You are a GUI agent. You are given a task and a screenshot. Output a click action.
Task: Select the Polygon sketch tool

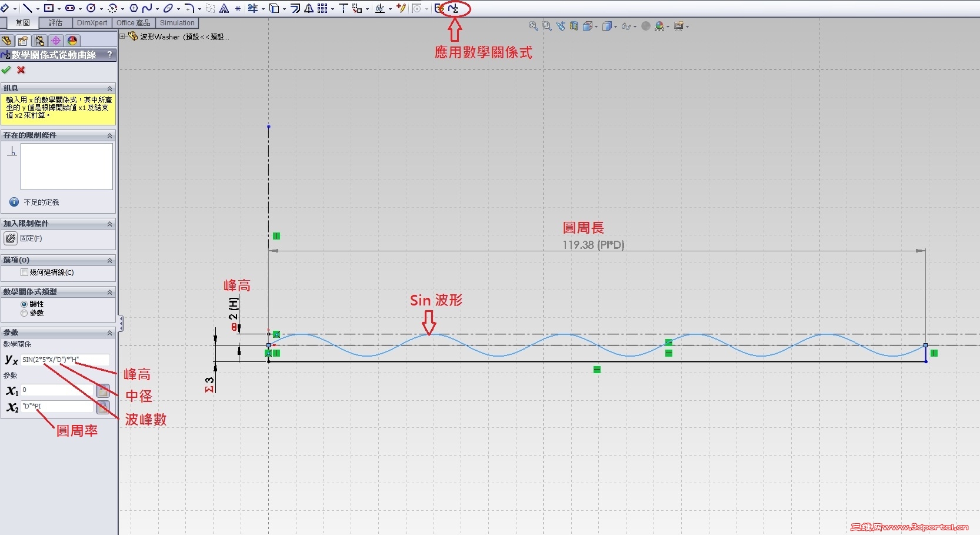(x=134, y=8)
